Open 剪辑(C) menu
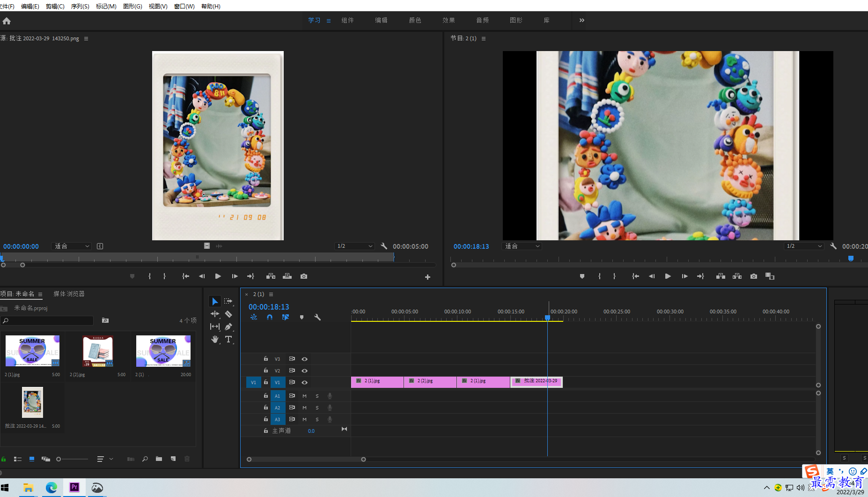 coord(55,6)
